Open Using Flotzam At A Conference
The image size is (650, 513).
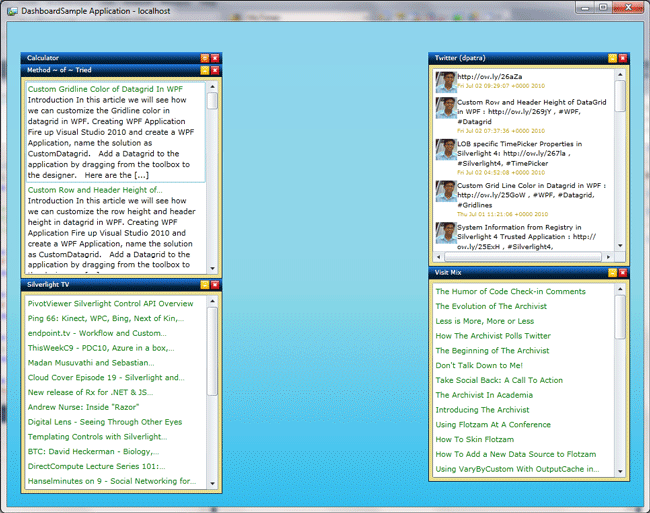[x=493, y=425]
